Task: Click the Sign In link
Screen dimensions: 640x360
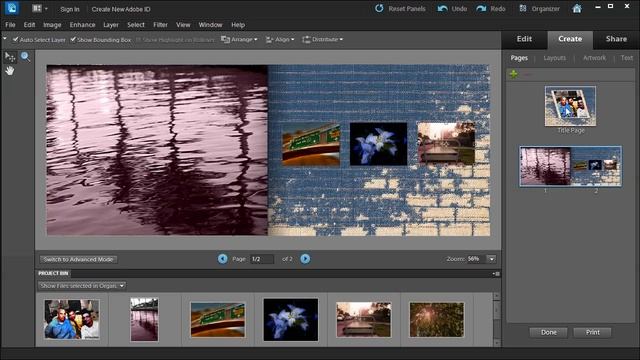Action: pyautogui.click(x=70, y=9)
